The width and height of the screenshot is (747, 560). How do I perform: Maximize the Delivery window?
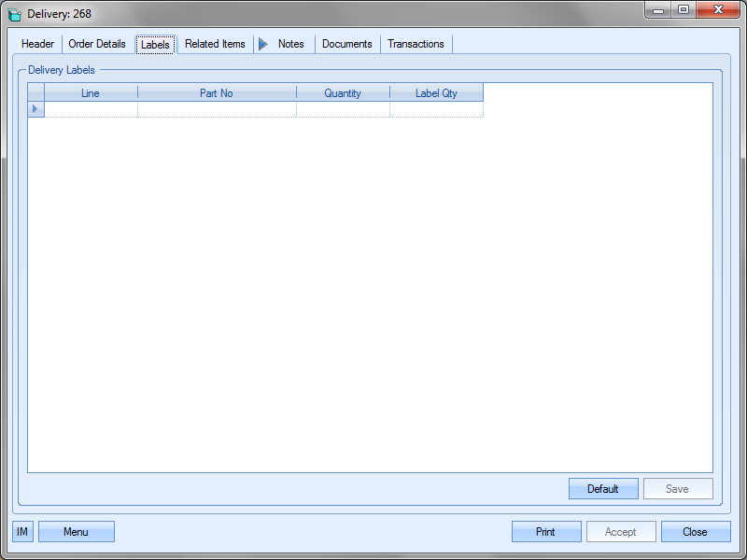point(684,10)
